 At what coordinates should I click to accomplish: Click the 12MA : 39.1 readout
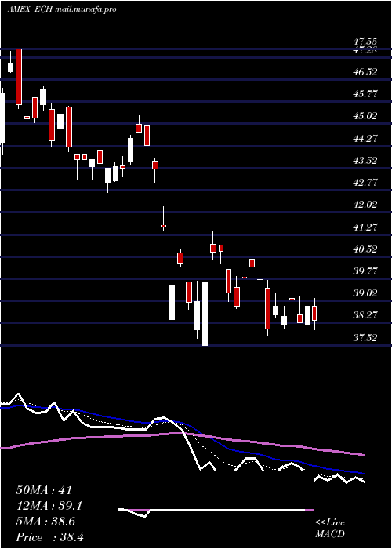tap(49, 506)
